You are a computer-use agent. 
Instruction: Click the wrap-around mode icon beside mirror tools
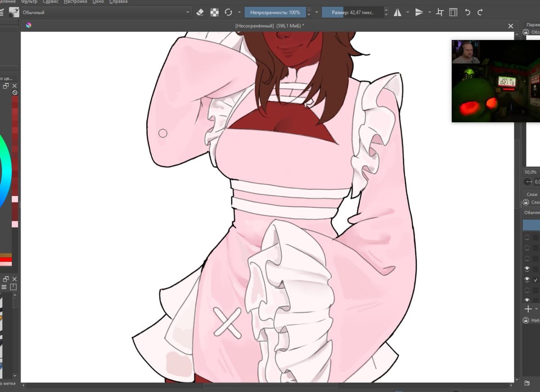tap(440, 12)
